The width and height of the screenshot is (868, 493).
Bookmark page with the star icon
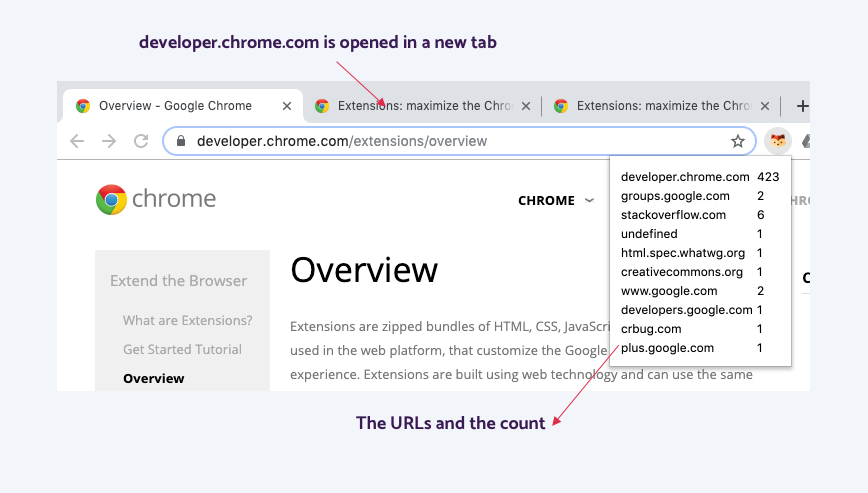(737, 141)
